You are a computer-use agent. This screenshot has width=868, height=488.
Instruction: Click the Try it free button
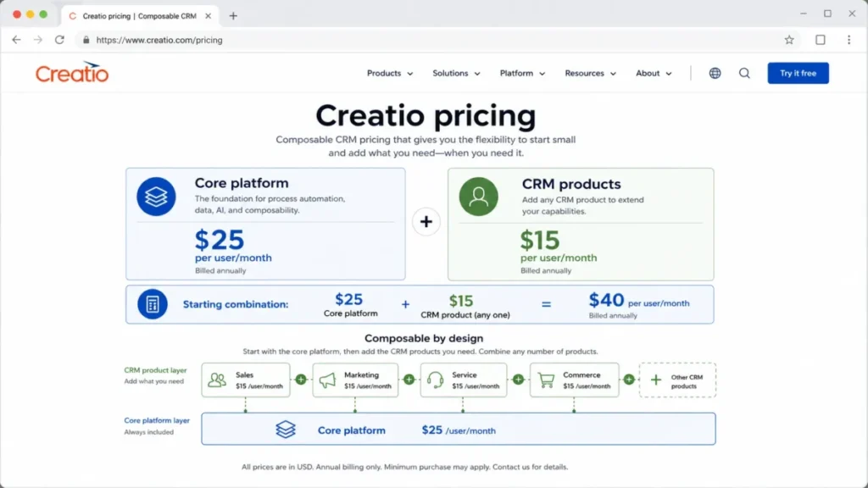(x=798, y=73)
